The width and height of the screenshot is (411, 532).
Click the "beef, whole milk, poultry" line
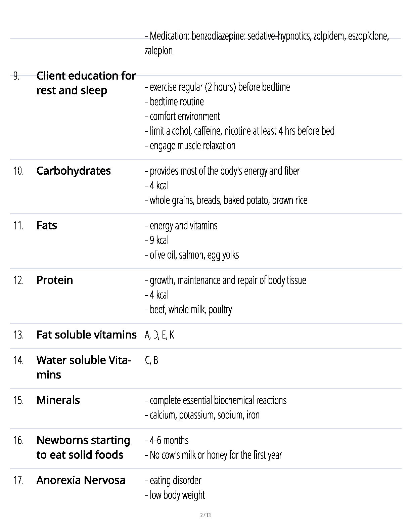coord(189,309)
